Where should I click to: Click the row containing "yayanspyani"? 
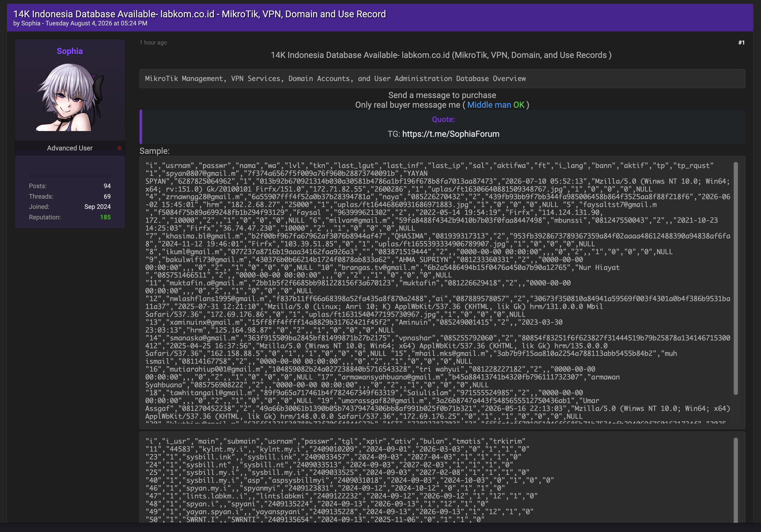339,512
